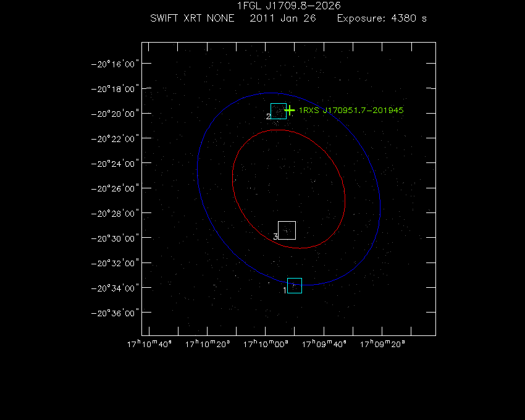Click the Exposure: 4380 s text

pyautogui.click(x=382, y=18)
